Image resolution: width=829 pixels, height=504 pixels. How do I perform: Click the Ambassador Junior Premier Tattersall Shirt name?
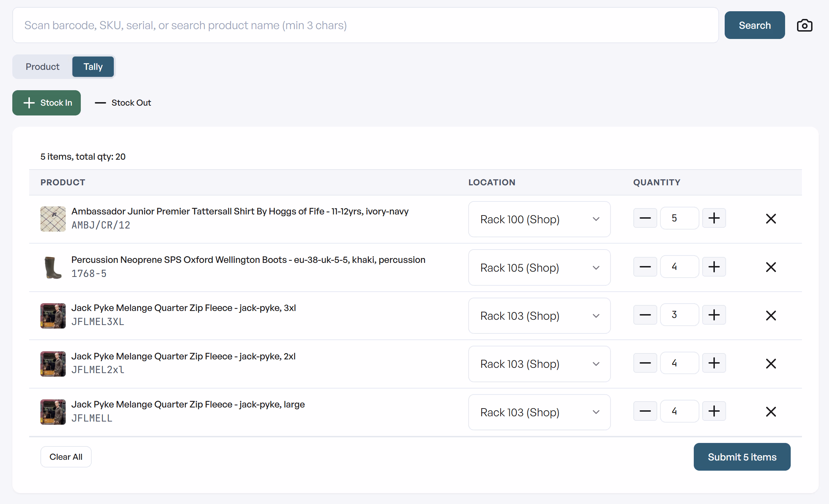tap(240, 211)
